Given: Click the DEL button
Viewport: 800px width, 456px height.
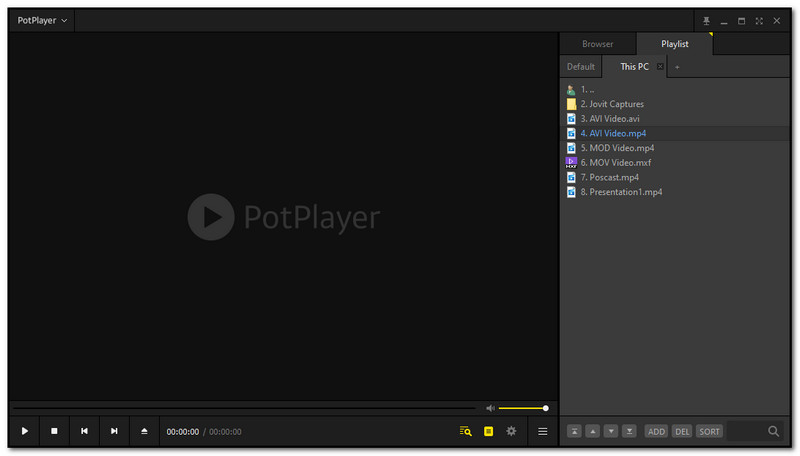Looking at the screenshot, I should pyautogui.click(x=682, y=432).
